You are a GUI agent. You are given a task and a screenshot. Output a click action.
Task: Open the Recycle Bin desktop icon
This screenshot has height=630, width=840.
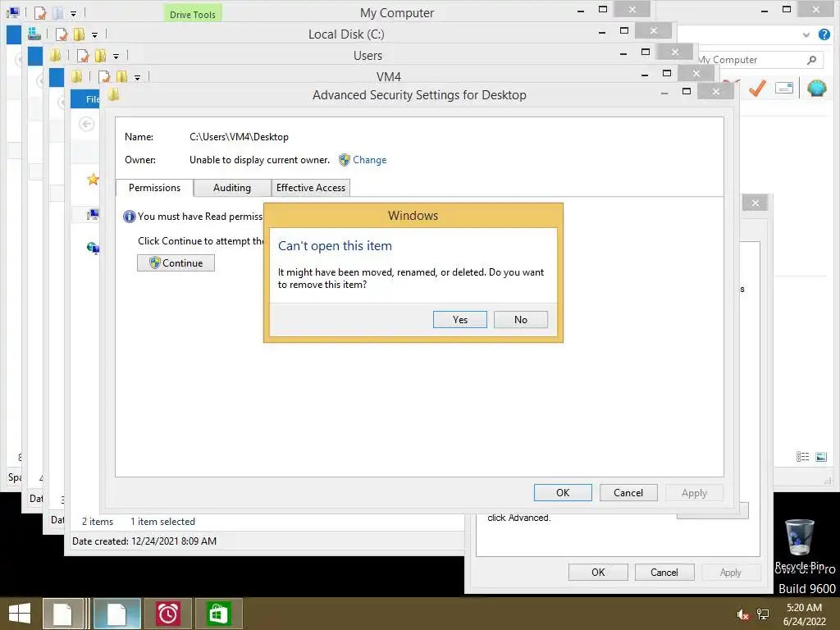pyautogui.click(x=799, y=544)
